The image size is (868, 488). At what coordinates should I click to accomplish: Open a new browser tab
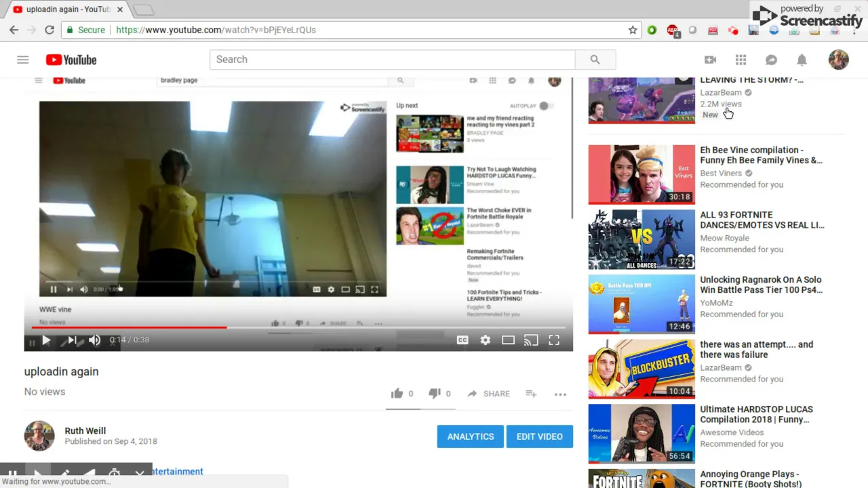tap(143, 9)
